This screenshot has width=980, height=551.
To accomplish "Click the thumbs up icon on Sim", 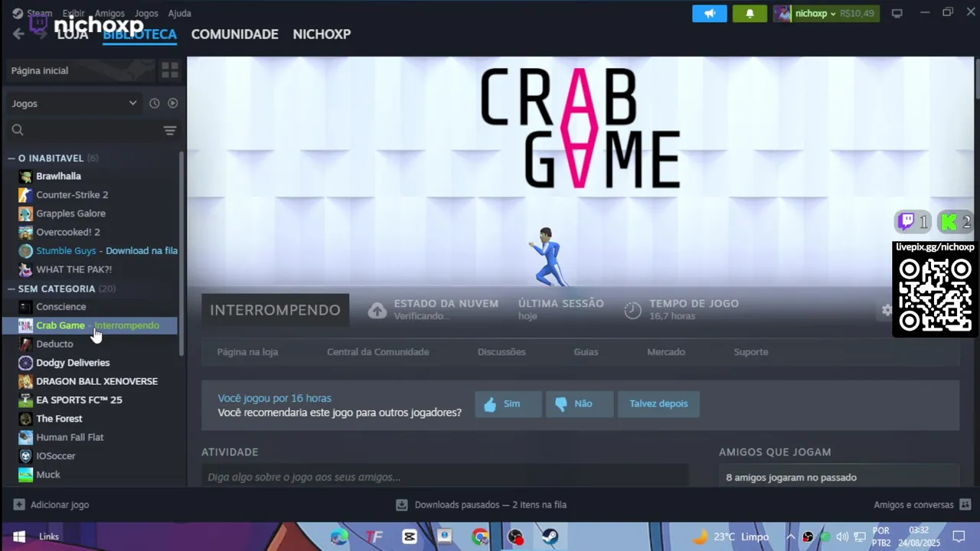I will tap(490, 404).
